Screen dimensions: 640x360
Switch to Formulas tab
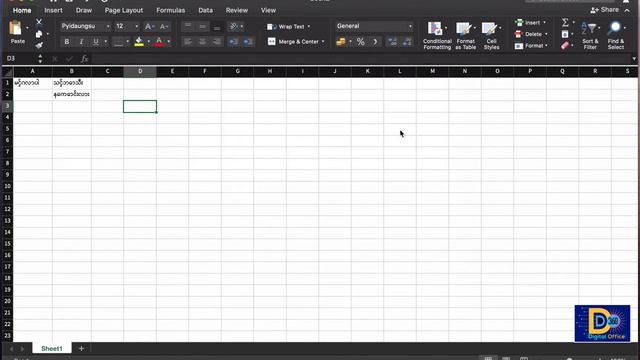point(171,10)
